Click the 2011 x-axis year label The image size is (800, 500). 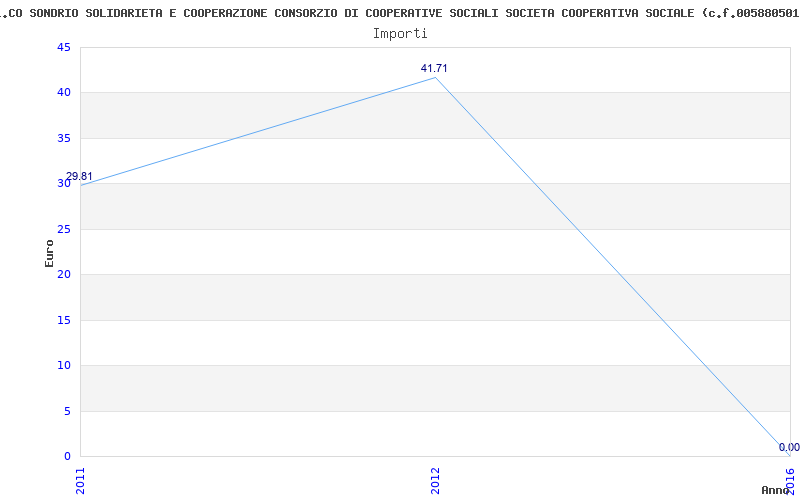(x=81, y=481)
